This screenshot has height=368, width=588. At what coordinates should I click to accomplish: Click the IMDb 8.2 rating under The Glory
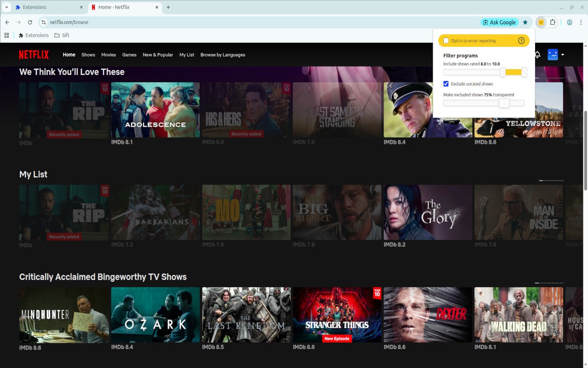coord(395,245)
